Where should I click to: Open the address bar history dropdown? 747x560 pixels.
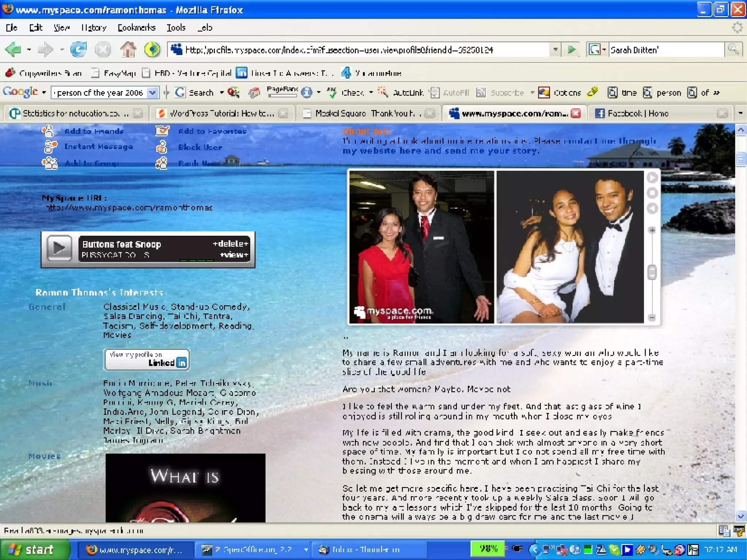point(555,50)
